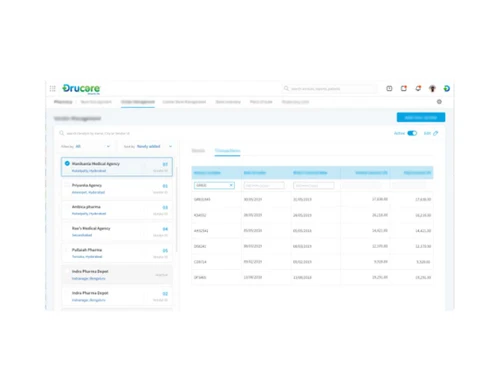Open the notifications bell icon

coord(418,88)
